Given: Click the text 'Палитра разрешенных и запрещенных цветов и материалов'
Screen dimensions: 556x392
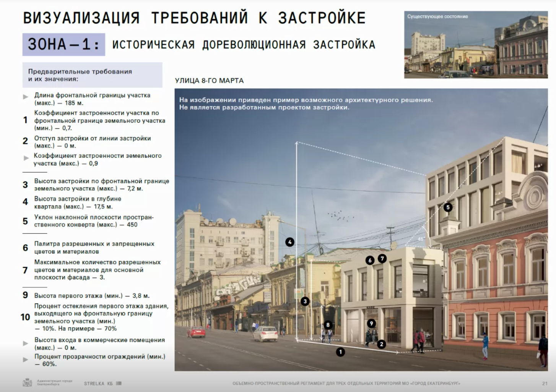Looking at the screenshot, I should pos(94,248).
